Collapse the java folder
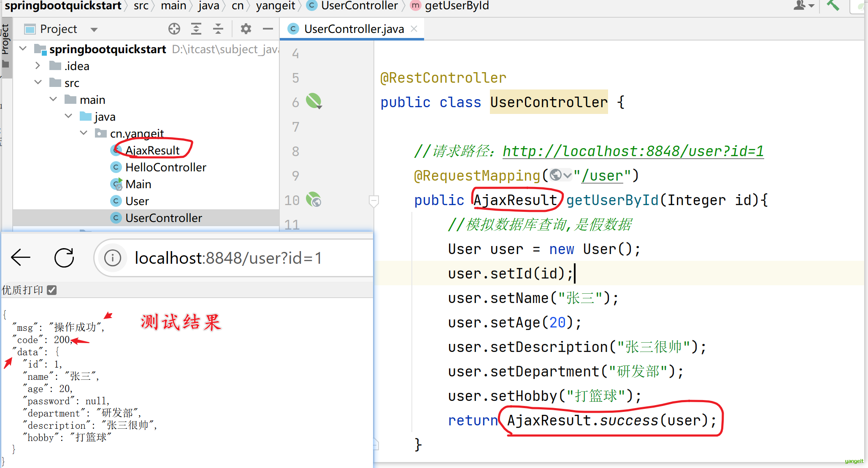868x468 pixels. click(68, 116)
